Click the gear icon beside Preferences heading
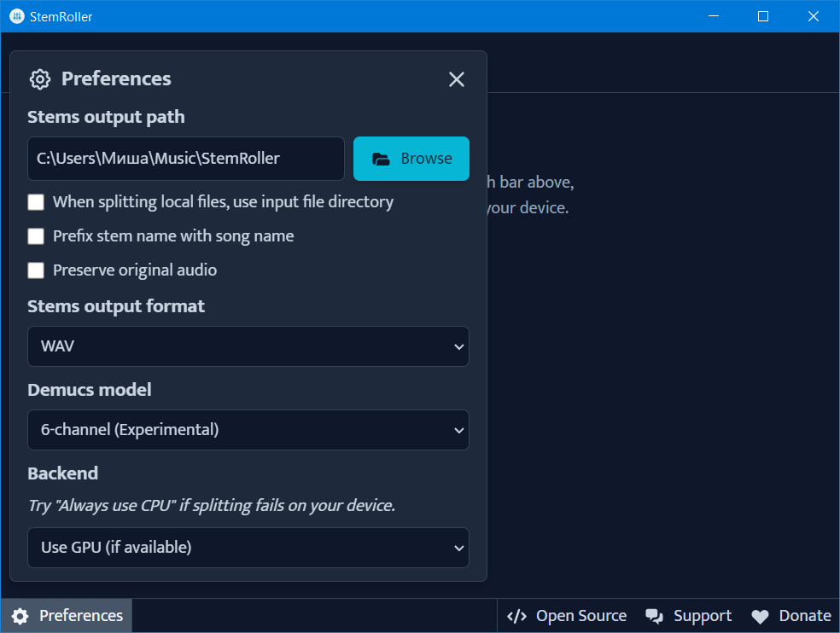840x633 pixels. 40,79
